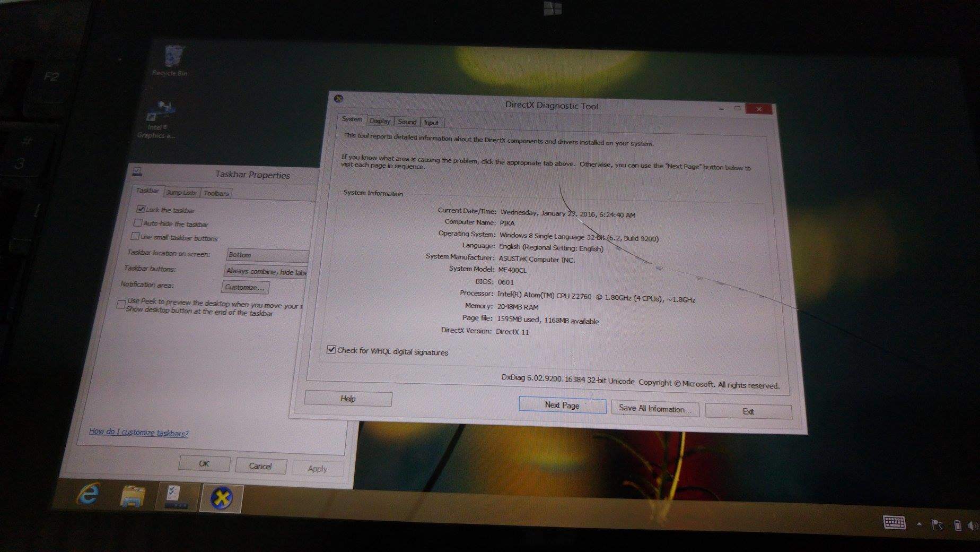Screen dimensions: 980x552
Task: Select the DirectX Diagnostic taskbar button
Action: coord(221,498)
